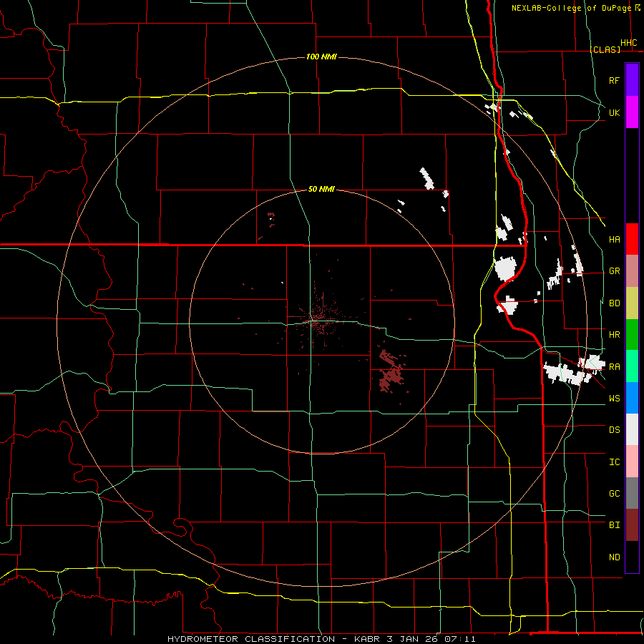Click the RF purple legend swatch
644x644 pixels.
click(632, 80)
